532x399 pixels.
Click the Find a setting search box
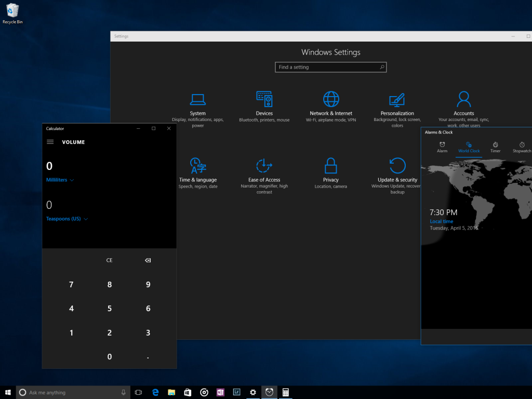point(330,67)
